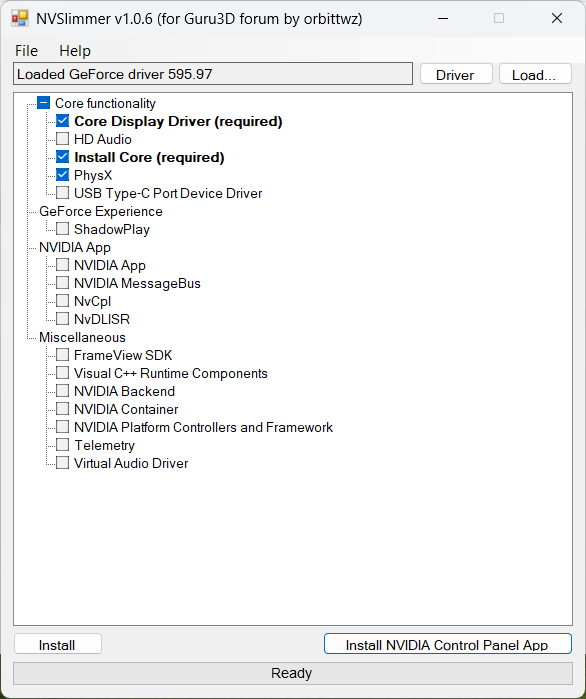Click the Install button
This screenshot has height=699, width=586.
pyautogui.click(x=57, y=644)
